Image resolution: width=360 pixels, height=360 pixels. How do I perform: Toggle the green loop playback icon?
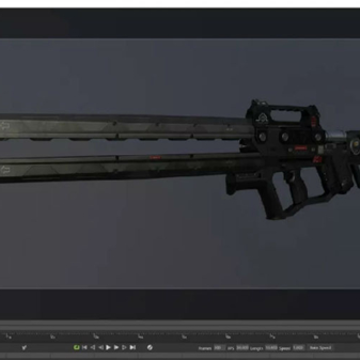[76, 347]
